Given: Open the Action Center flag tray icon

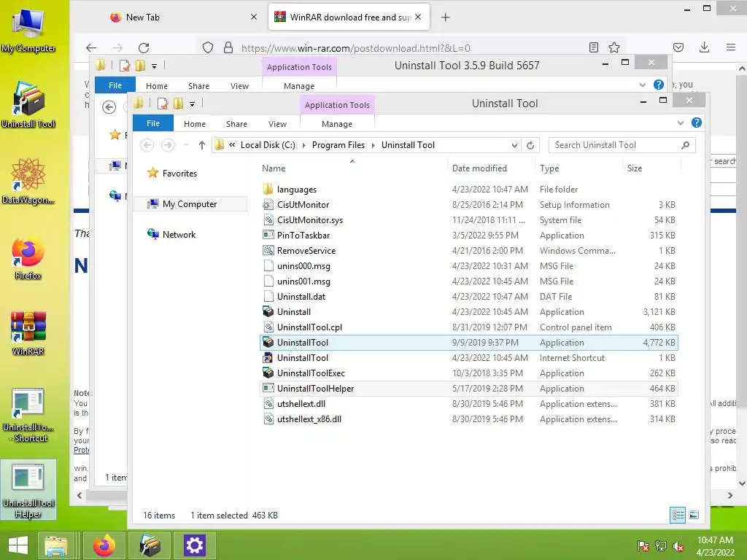Looking at the screenshot, I should point(643,546).
